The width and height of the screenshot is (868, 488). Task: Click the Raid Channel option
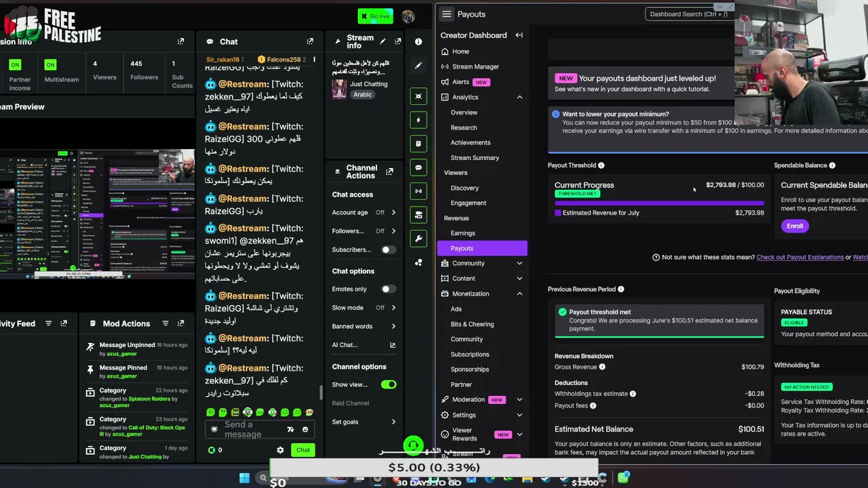click(351, 403)
